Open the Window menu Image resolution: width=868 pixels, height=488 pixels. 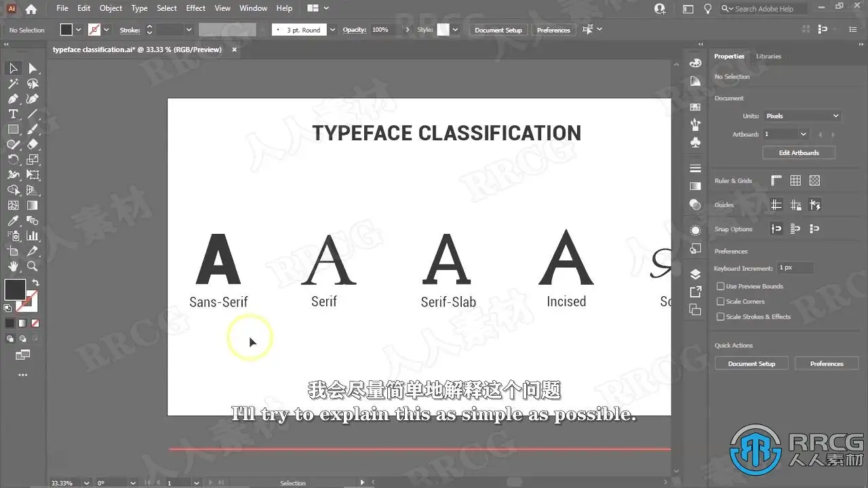pyautogui.click(x=254, y=8)
